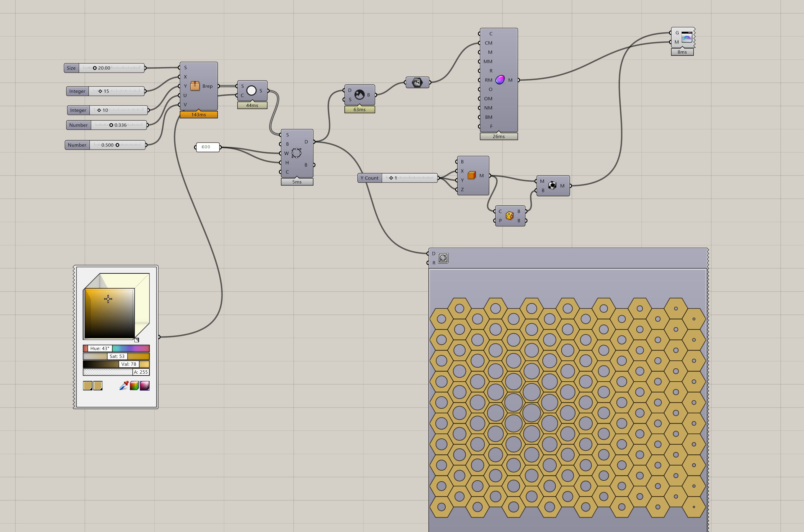Click the orange mesh box component icon
This screenshot has width=804, height=532.
[x=472, y=176]
